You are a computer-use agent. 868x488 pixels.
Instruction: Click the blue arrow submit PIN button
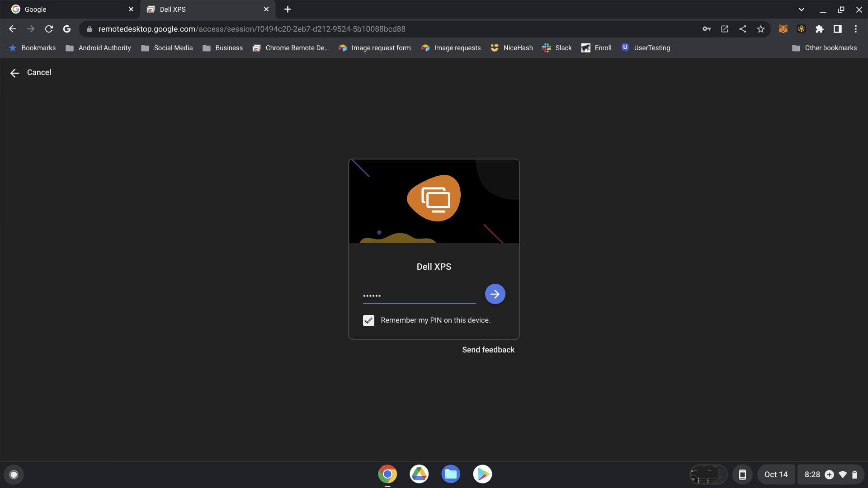tap(495, 294)
